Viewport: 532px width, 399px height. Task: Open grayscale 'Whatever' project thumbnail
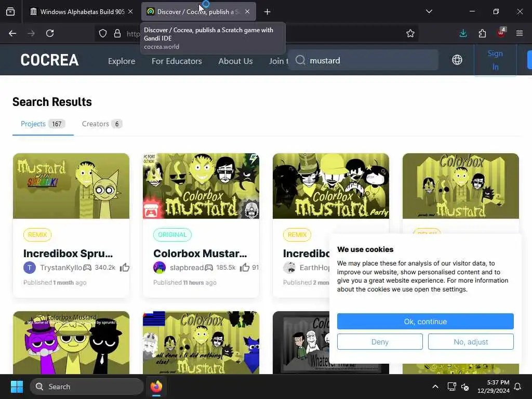click(x=301, y=343)
